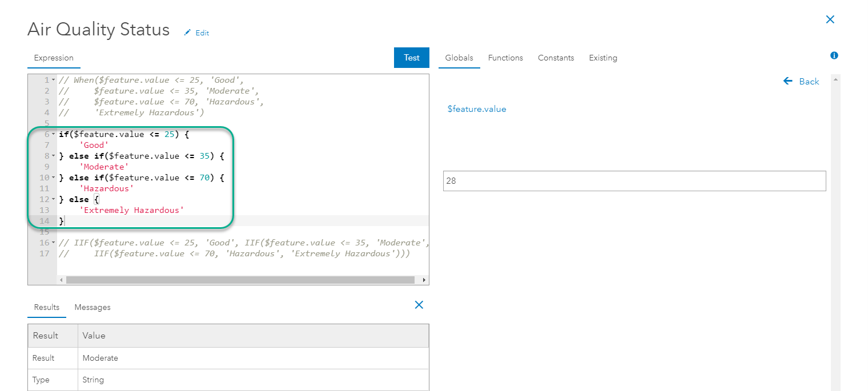This screenshot has width=868, height=391.
Task: Click the test value input field containing 28
Action: [634, 181]
